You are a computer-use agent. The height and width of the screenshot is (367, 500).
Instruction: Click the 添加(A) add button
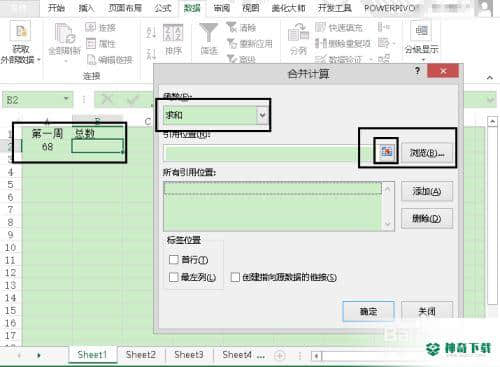tap(427, 191)
